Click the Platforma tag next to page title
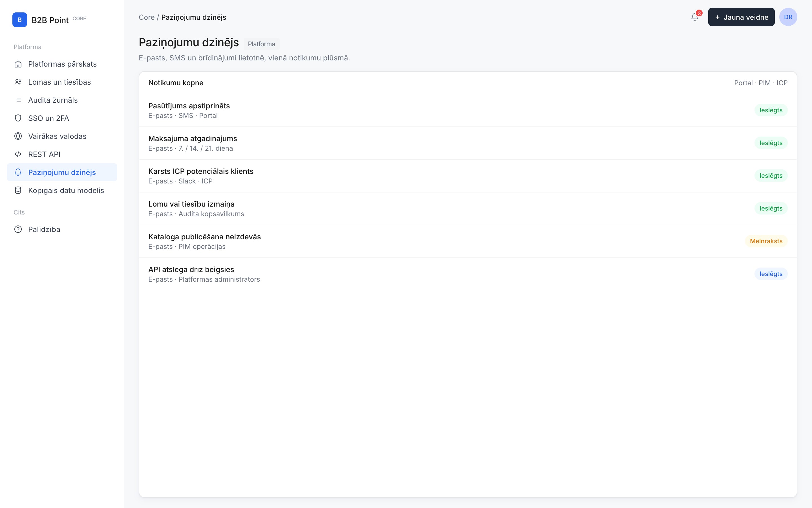 pos(261,44)
